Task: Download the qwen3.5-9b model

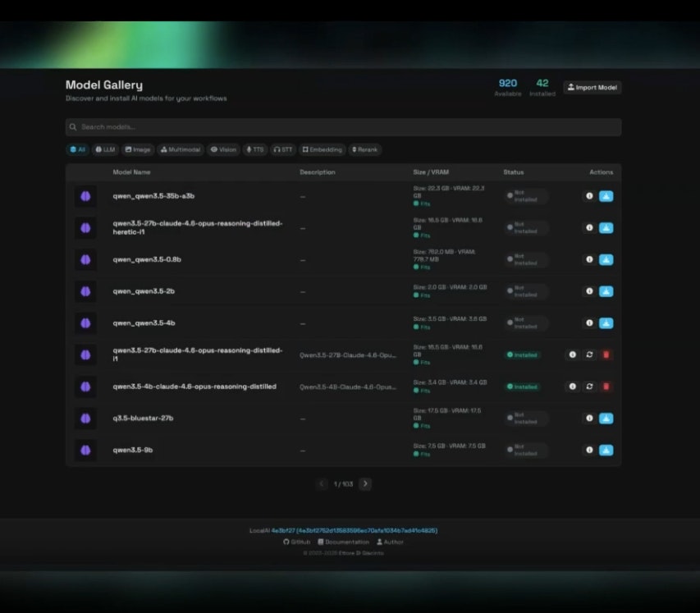Action: click(x=606, y=450)
